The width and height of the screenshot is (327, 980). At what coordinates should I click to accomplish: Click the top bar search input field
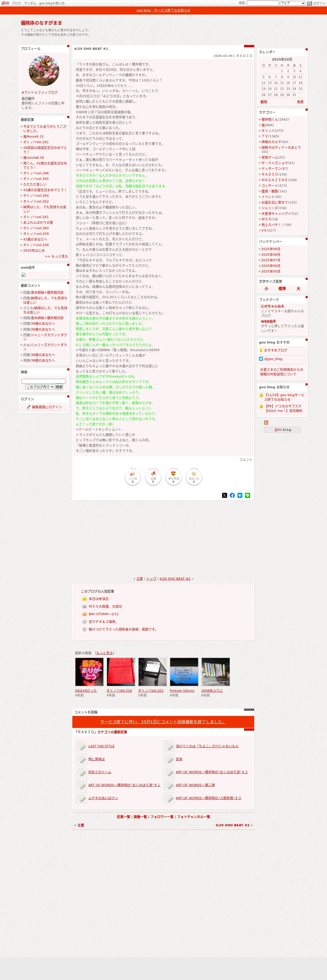[263, 3]
